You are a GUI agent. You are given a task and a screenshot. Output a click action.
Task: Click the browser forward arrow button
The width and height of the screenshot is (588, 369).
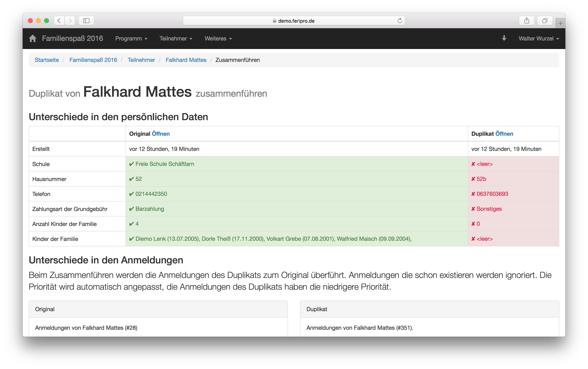point(70,21)
